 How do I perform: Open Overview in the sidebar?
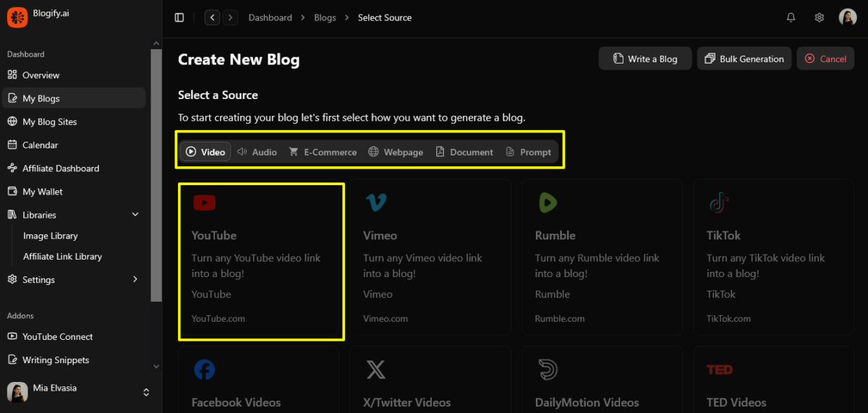pyautogui.click(x=72, y=75)
